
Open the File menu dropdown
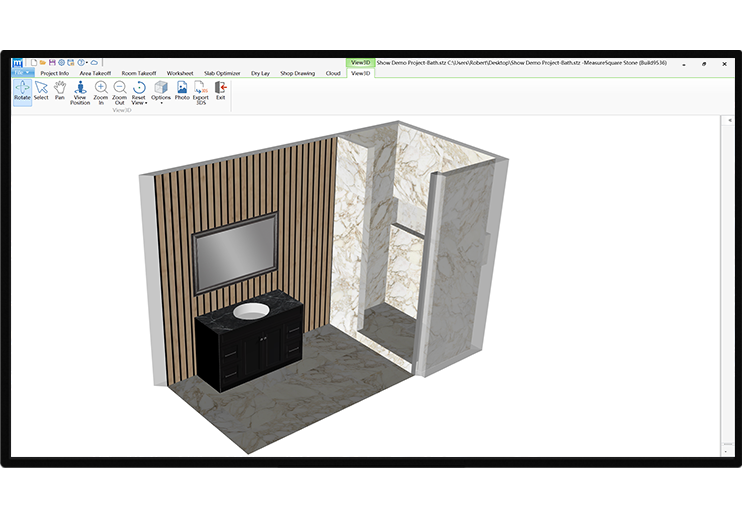(22, 73)
